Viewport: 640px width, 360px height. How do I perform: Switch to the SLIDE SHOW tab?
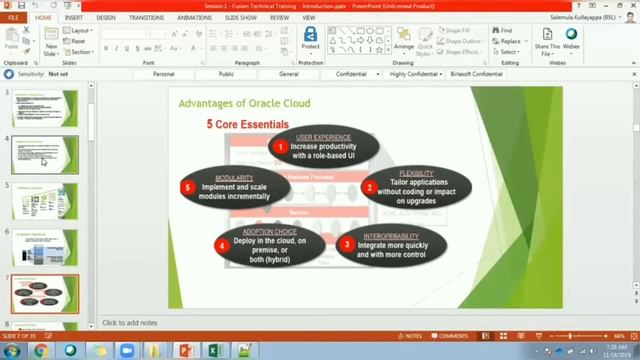coord(241,18)
